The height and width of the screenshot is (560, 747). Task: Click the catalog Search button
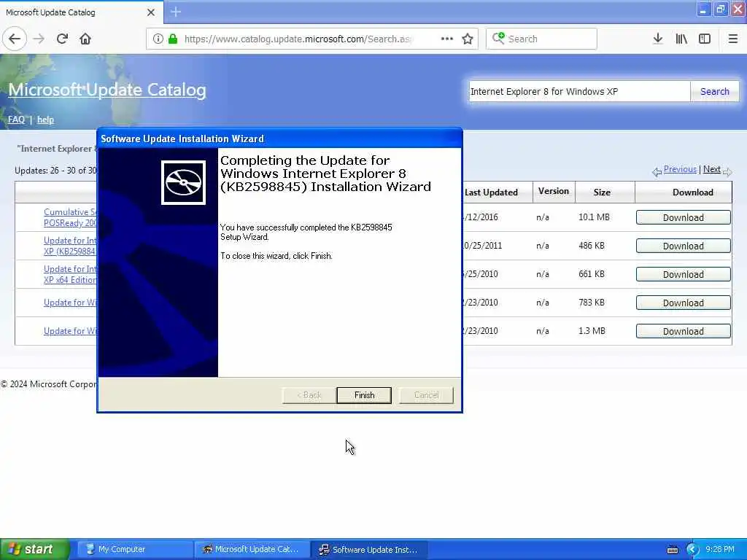pos(715,91)
